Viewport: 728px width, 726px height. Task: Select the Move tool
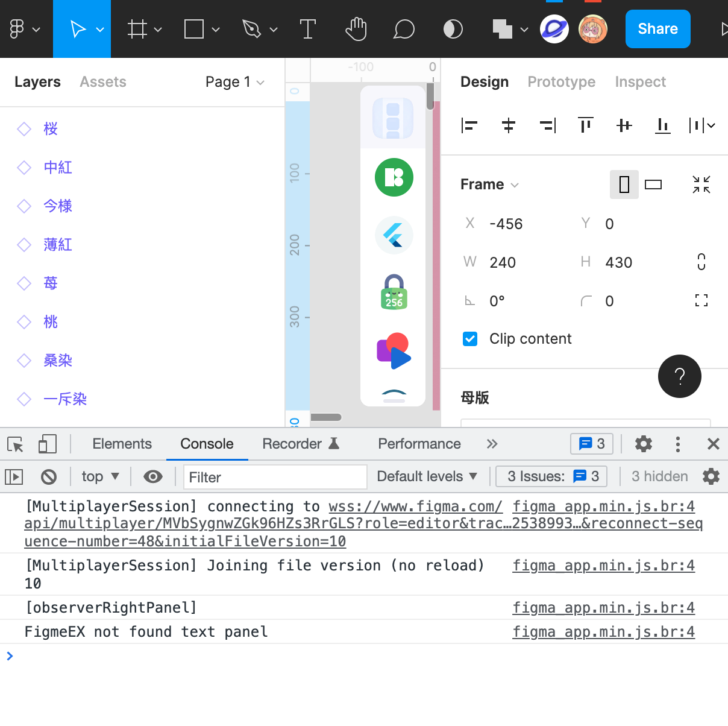pos(77,29)
